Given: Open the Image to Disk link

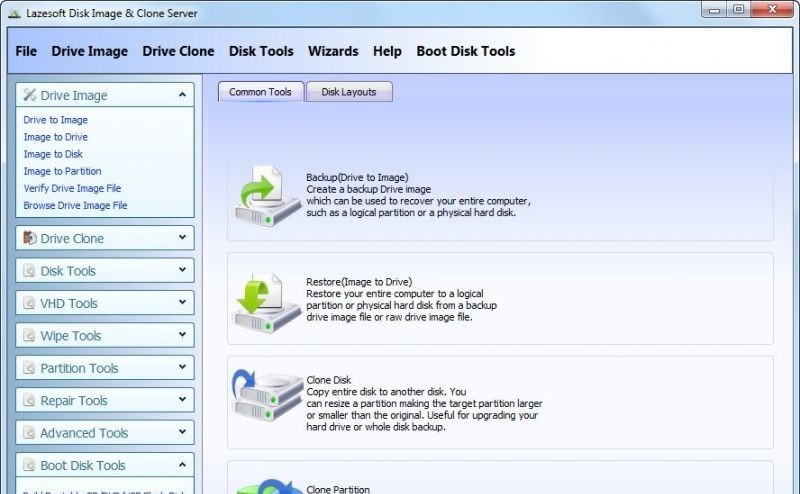Looking at the screenshot, I should click(53, 154).
